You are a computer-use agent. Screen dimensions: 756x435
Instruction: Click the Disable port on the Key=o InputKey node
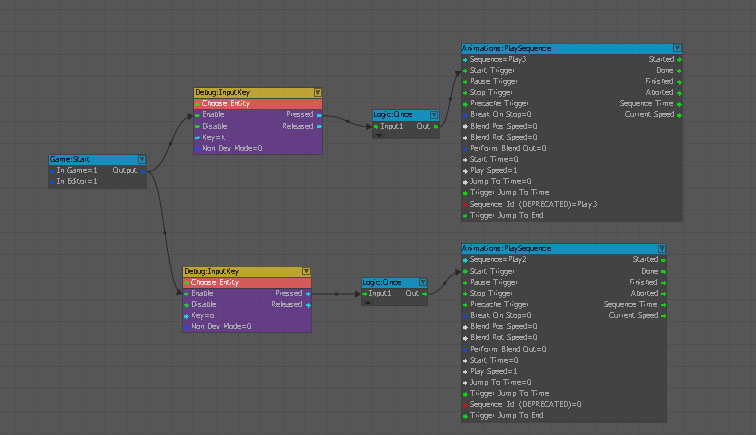coord(201,304)
